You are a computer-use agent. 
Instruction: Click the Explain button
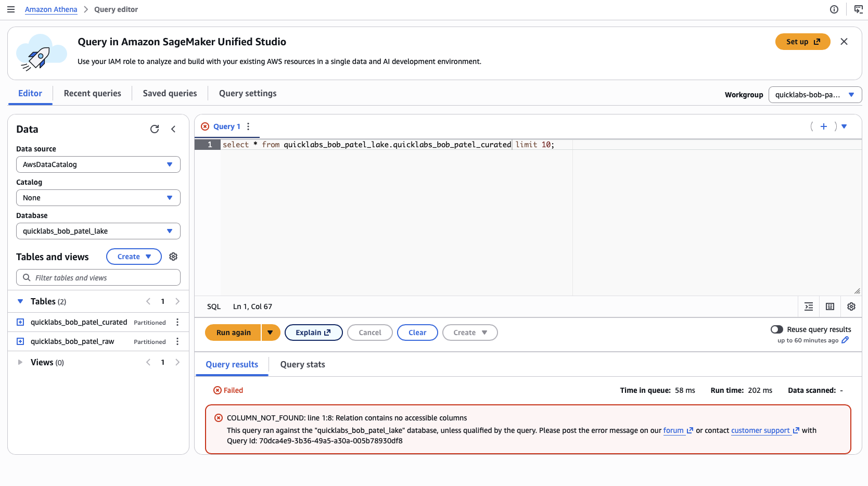[x=313, y=332]
